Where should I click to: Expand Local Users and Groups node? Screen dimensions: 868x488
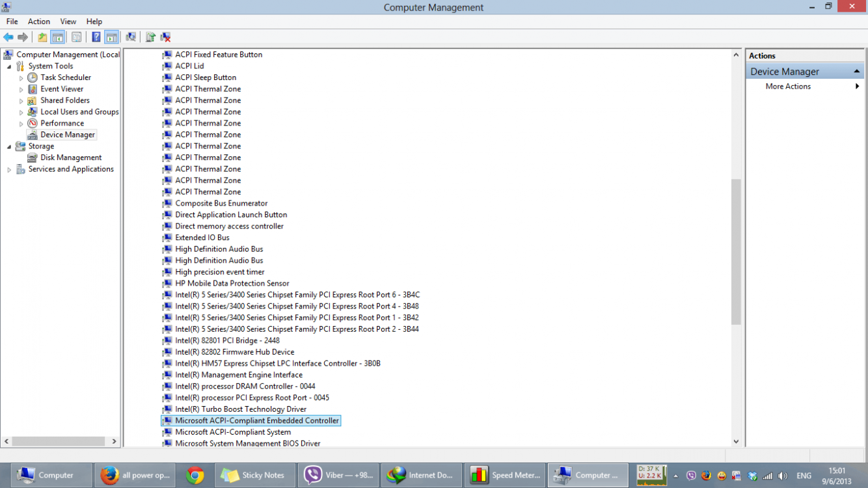click(21, 112)
